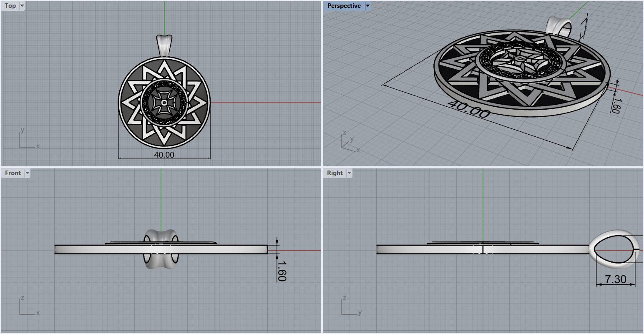The width and height of the screenshot is (644, 334).
Task: Select the pendant disc edge in Front viewport
Action: tap(161, 249)
